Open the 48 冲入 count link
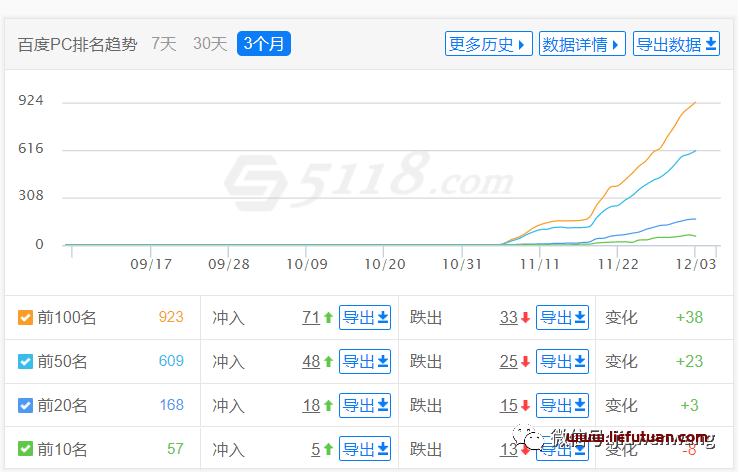This screenshot has height=472, width=738. (x=311, y=361)
